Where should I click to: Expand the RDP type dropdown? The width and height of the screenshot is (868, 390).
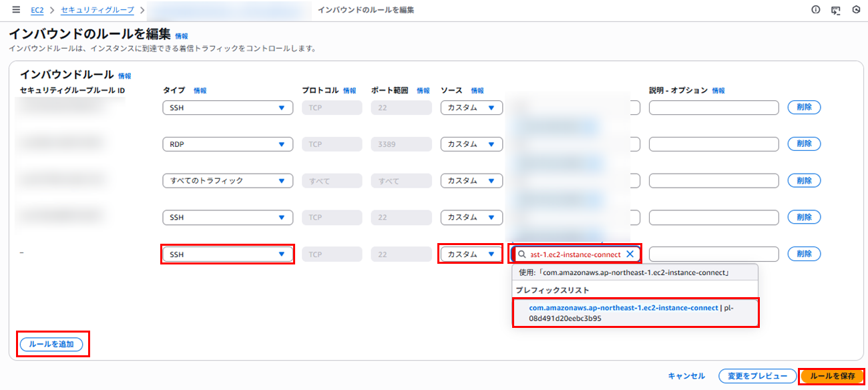[228, 144]
